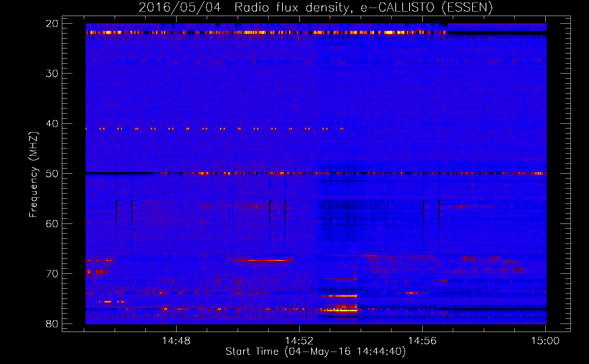Screen dimensions: 589x364
Task: Select the 'Frequency (MHZ)' y-axis label
Action: [x=33, y=175]
